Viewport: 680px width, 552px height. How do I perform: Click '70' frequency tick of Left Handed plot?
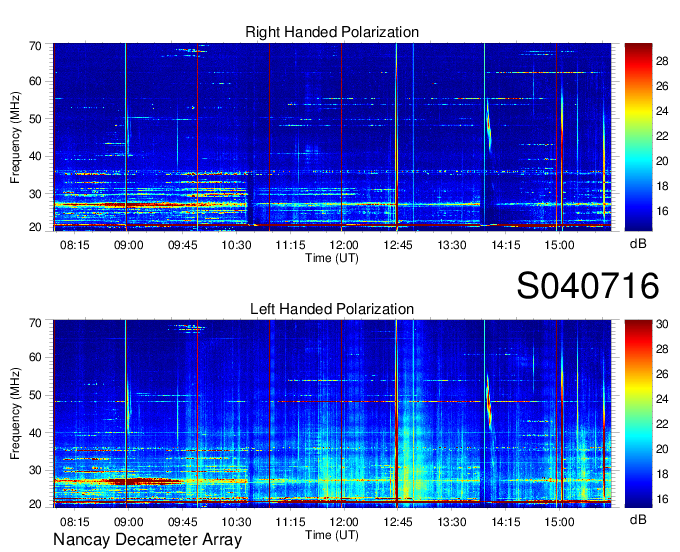pos(35,323)
